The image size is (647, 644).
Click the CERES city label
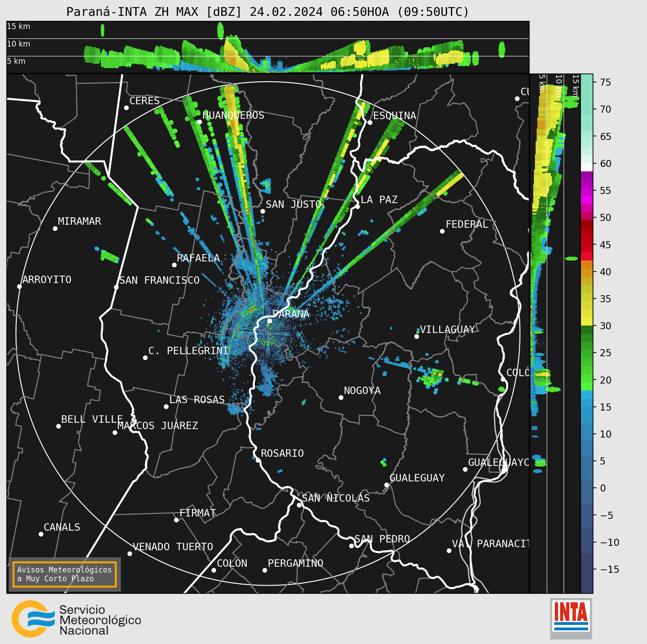144,101
